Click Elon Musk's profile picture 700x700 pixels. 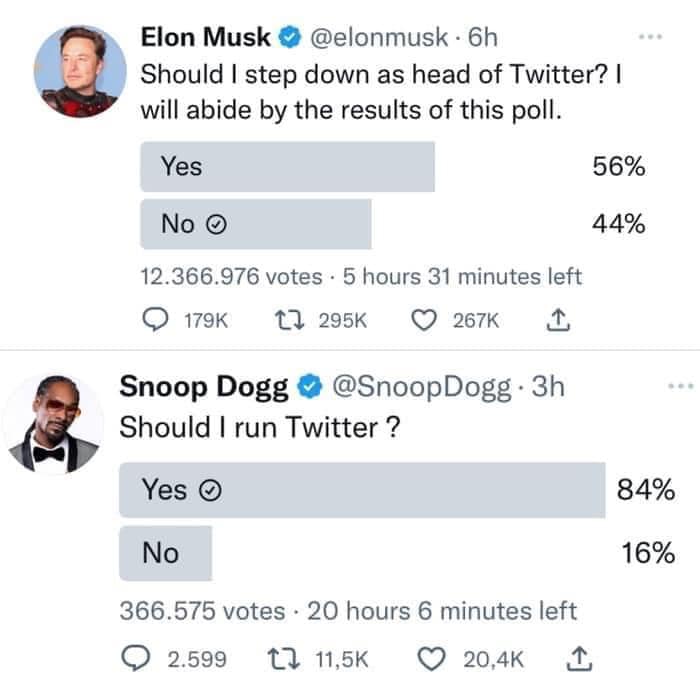point(84,70)
